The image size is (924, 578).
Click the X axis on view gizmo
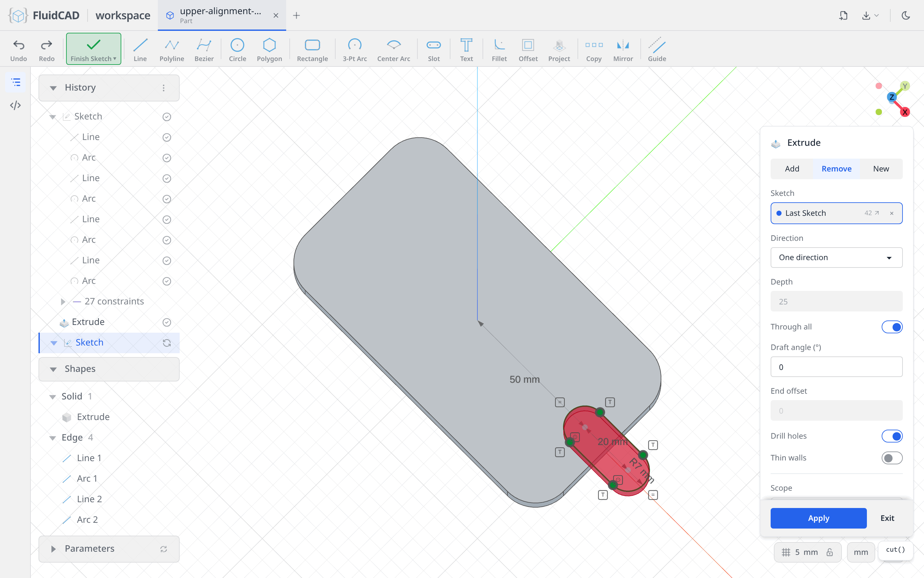[x=904, y=112]
